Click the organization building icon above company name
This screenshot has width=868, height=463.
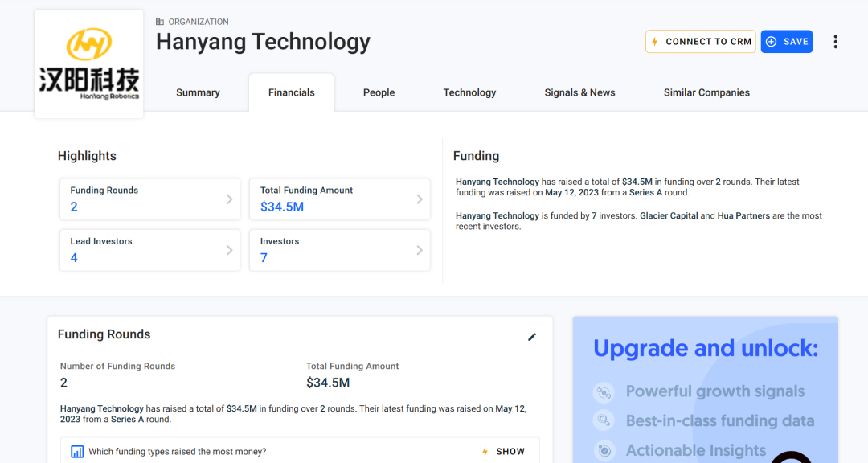tap(160, 22)
